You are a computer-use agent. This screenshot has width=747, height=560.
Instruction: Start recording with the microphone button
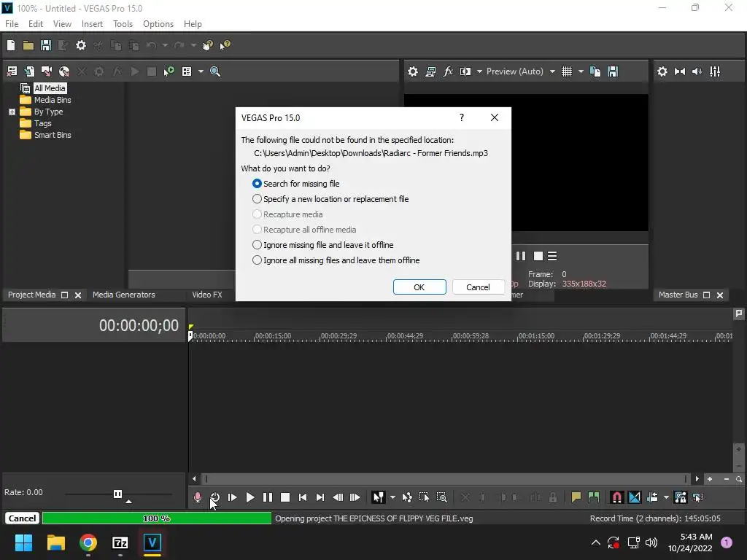(198, 497)
